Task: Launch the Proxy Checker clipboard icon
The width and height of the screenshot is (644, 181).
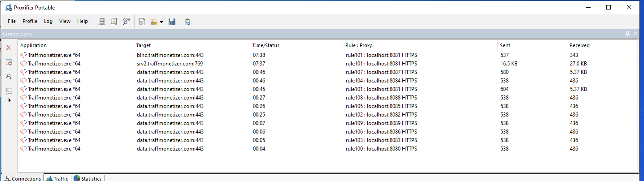Action: (187, 22)
